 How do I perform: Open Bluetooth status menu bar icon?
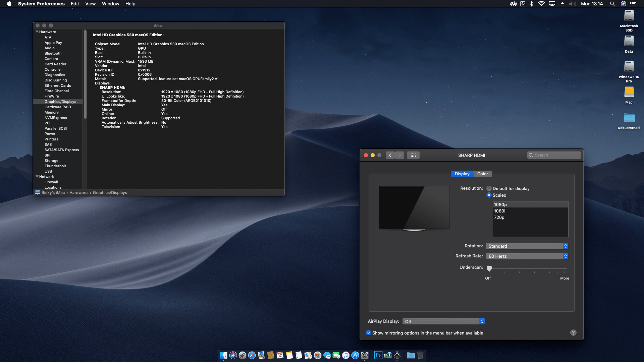coord(531,4)
